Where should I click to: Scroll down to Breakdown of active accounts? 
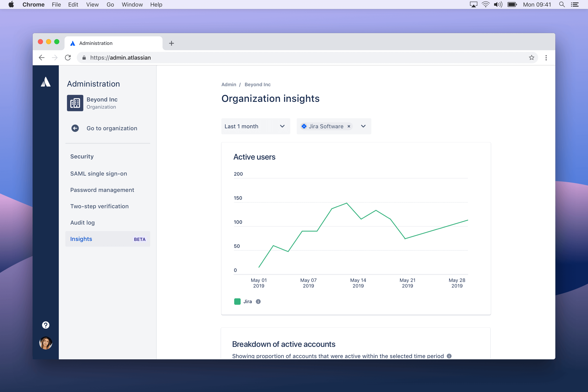pos(284,344)
